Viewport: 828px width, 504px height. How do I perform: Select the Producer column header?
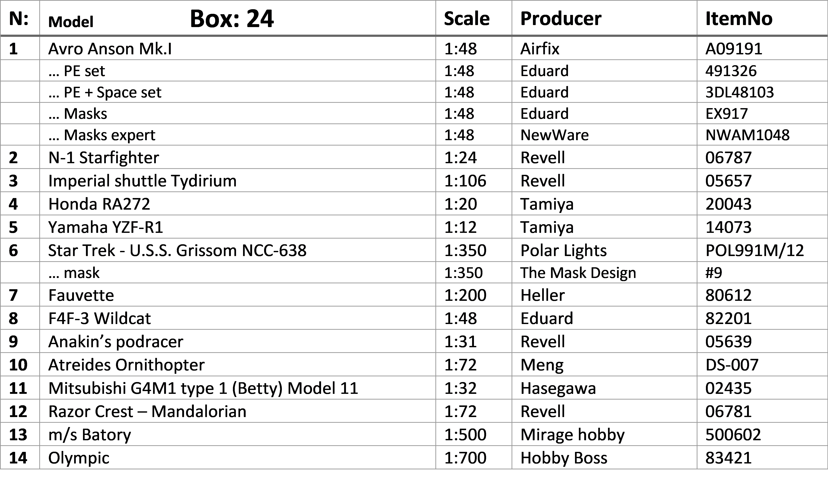560,18
